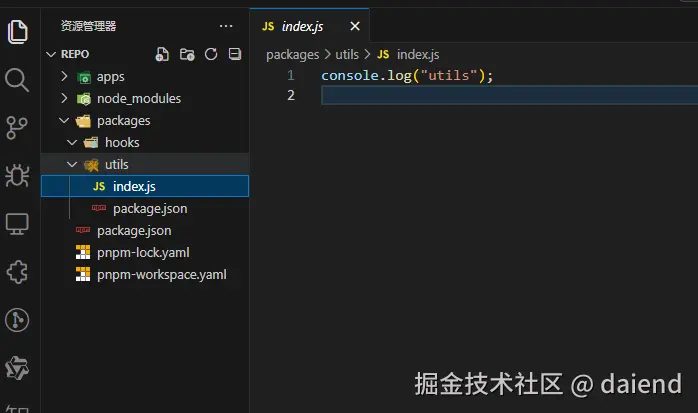This screenshot has height=413, width=698.
Task: Click the New Folder icon in explorer header
Action: coord(187,54)
